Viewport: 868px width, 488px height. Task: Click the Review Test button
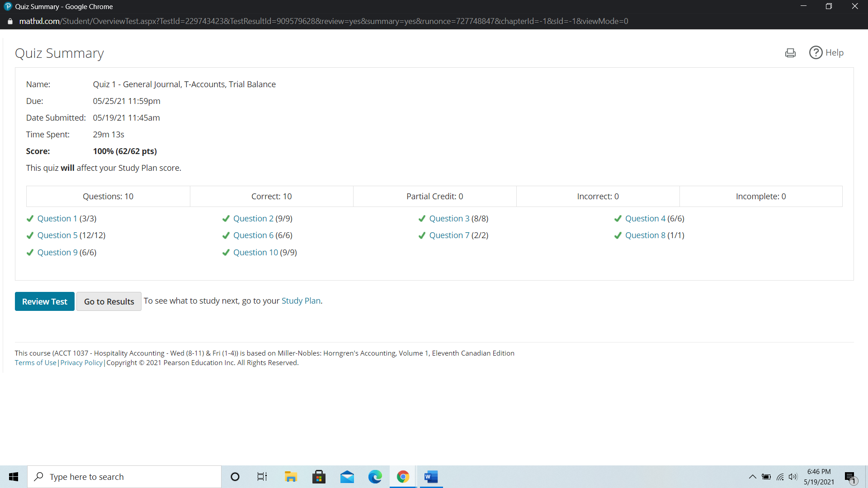click(44, 301)
